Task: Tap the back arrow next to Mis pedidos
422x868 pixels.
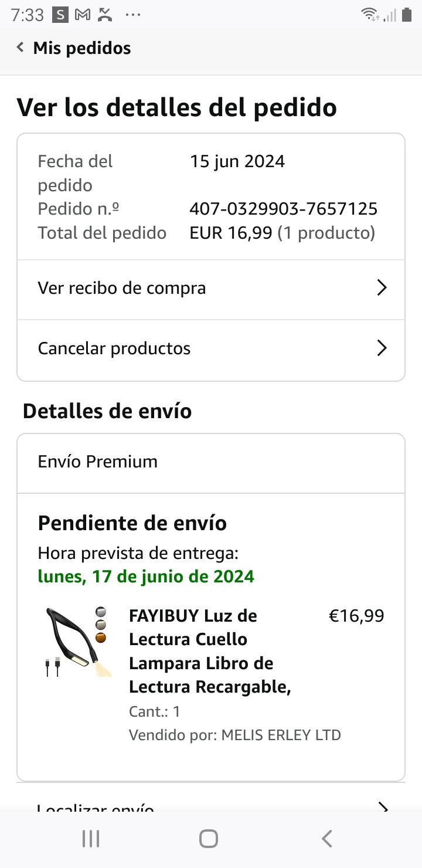Action: [x=21, y=48]
